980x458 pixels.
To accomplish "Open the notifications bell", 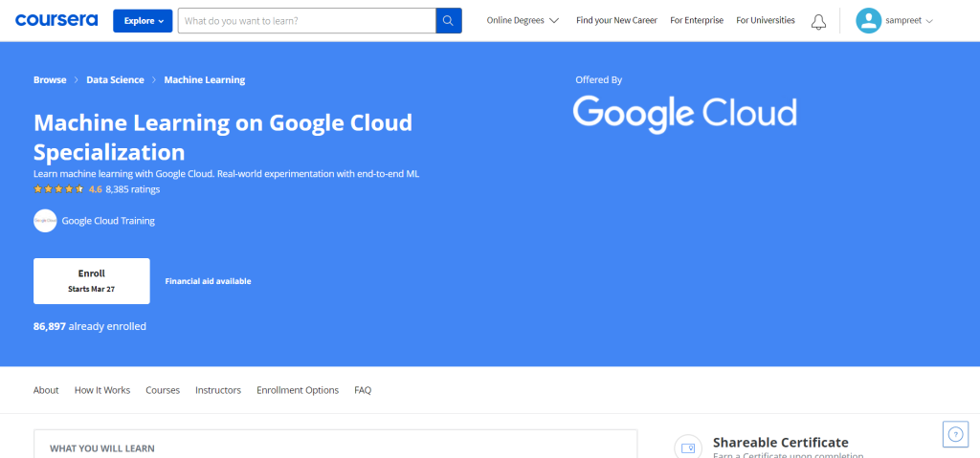I will click(x=818, y=21).
